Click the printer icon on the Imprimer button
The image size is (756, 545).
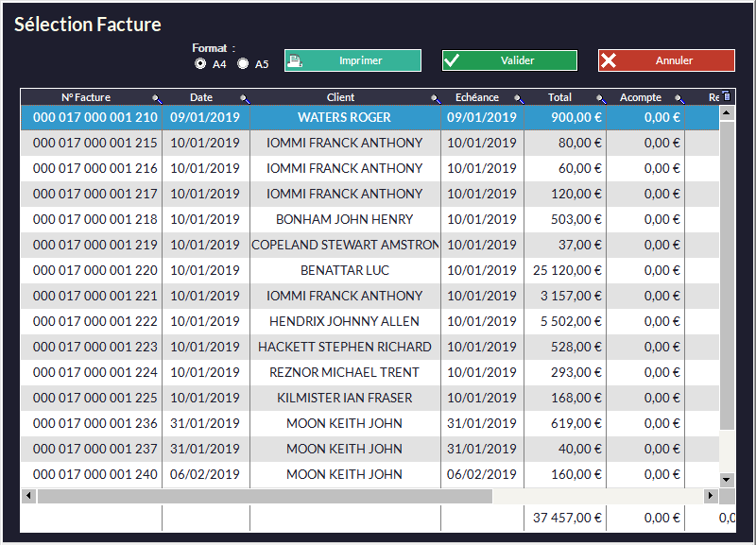(x=296, y=61)
